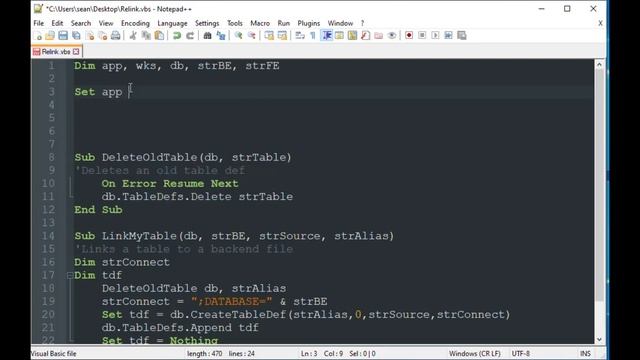Create a new document with the New toolbar icon
Screen dimensions: 640x360
tap(38, 36)
